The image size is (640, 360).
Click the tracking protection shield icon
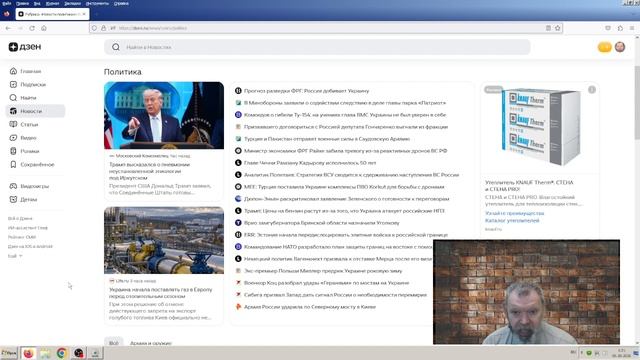(94, 28)
